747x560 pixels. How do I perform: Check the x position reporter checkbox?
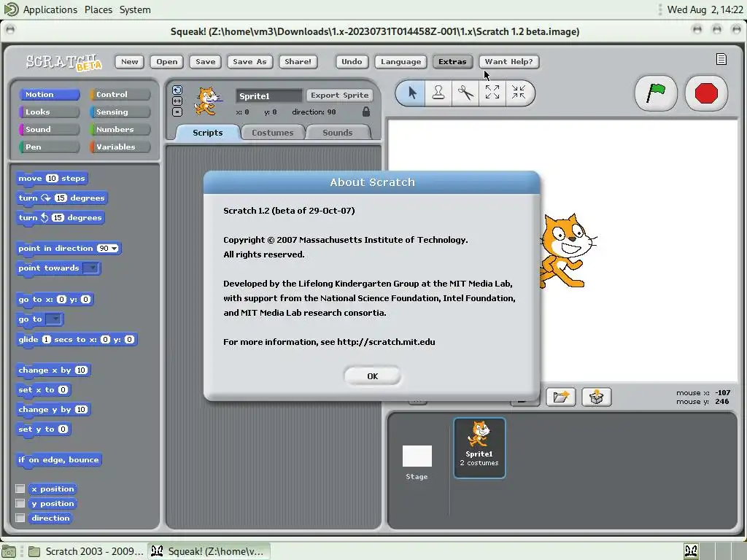(x=20, y=489)
